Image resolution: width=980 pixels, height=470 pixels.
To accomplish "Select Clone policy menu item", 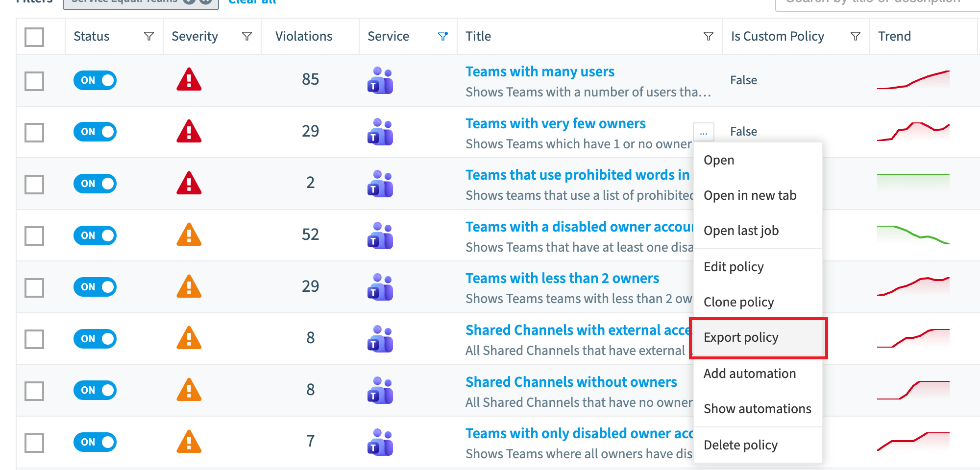I will coord(758,302).
